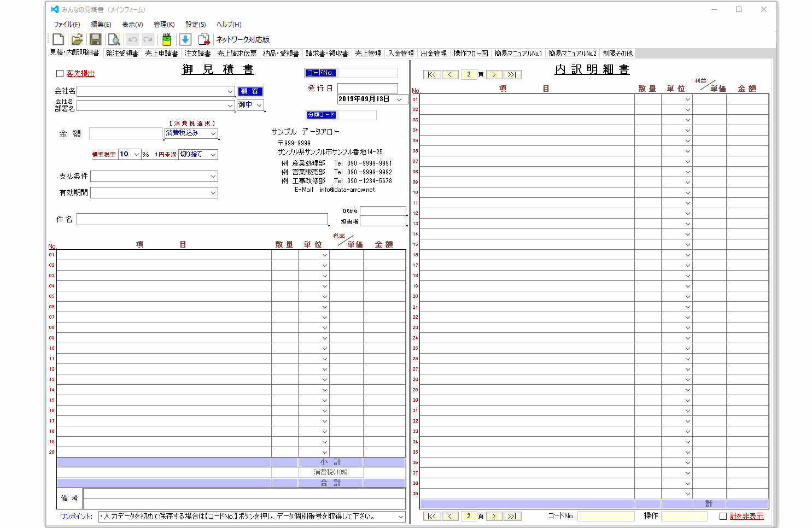812x528 pixels.
Task: Open the 消費税込み tax dropdown
Action: pyautogui.click(x=213, y=133)
